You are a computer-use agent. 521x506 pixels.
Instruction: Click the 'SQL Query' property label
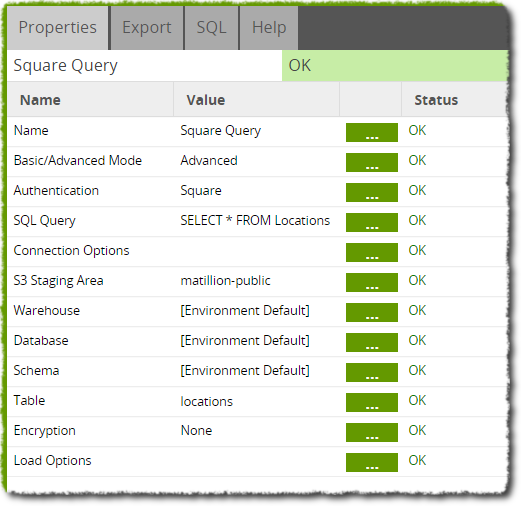point(44,221)
